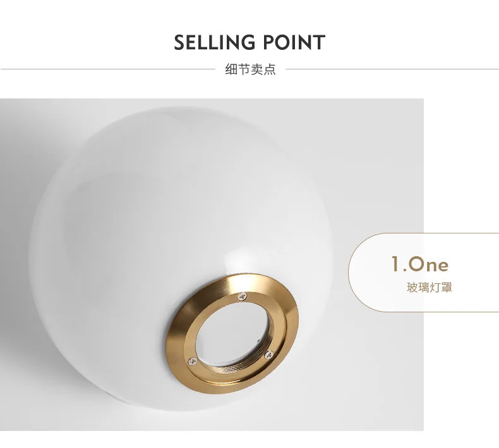Select the 1.One callout label

[x=420, y=264]
